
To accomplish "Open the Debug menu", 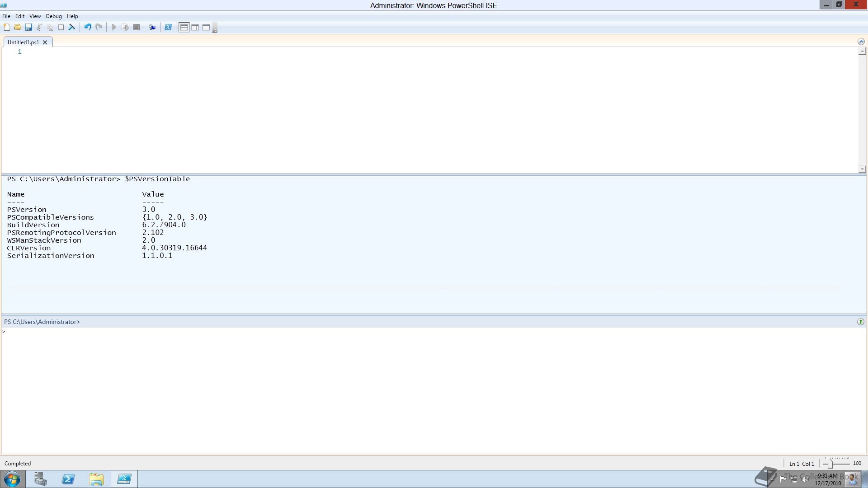I will point(54,16).
